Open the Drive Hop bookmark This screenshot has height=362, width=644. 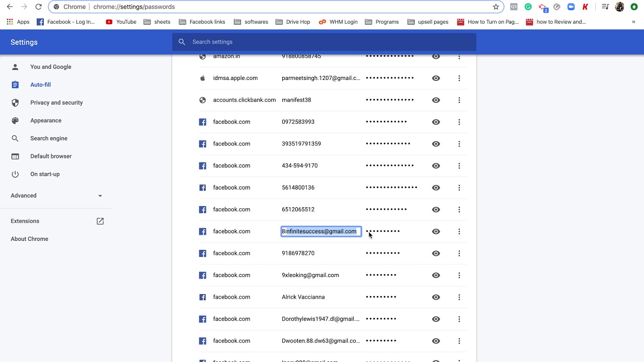click(292, 22)
